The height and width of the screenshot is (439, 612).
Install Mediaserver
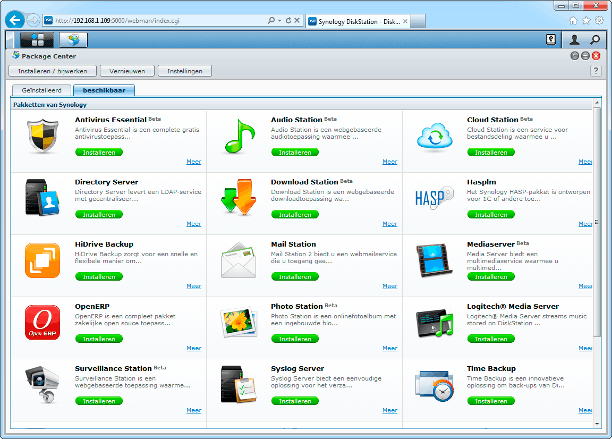(491, 276)
